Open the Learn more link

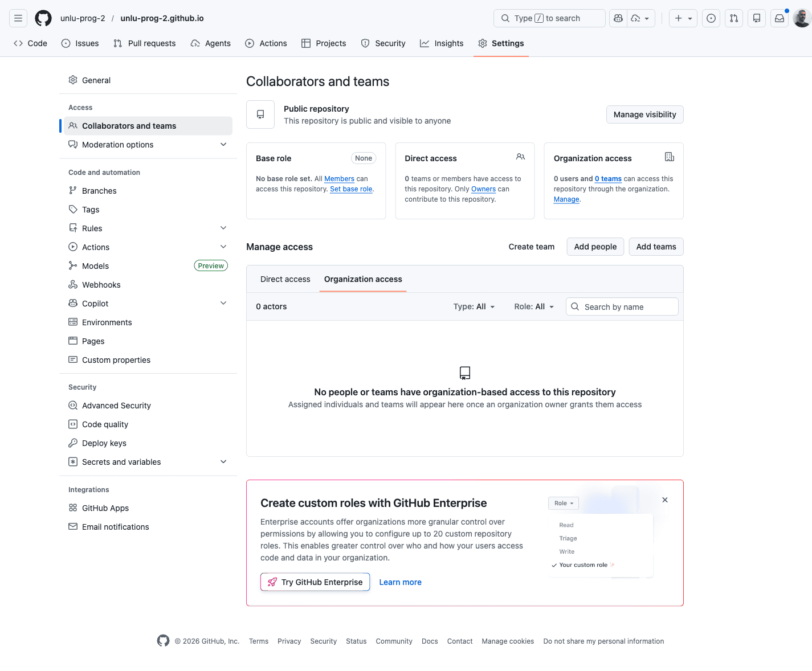click(400, 582)
